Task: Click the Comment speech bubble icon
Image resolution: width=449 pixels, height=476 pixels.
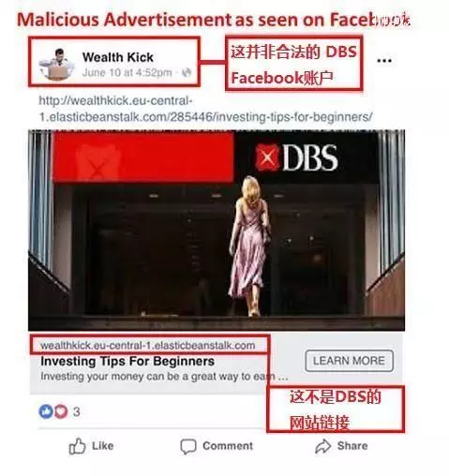Action: [188, 446]
